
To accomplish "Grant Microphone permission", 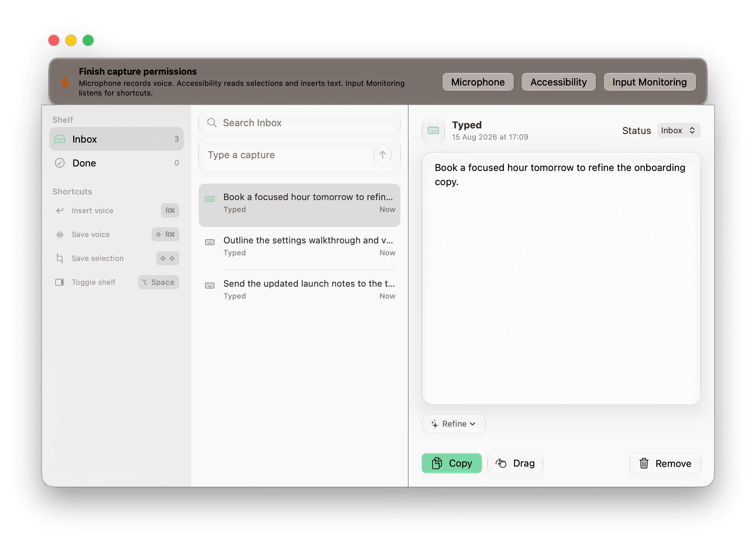I will tap(478, 82).
